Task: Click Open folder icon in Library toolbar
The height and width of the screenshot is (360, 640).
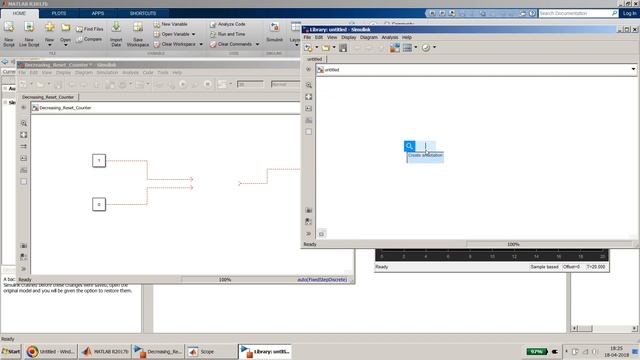Action: tap(326, 48)
